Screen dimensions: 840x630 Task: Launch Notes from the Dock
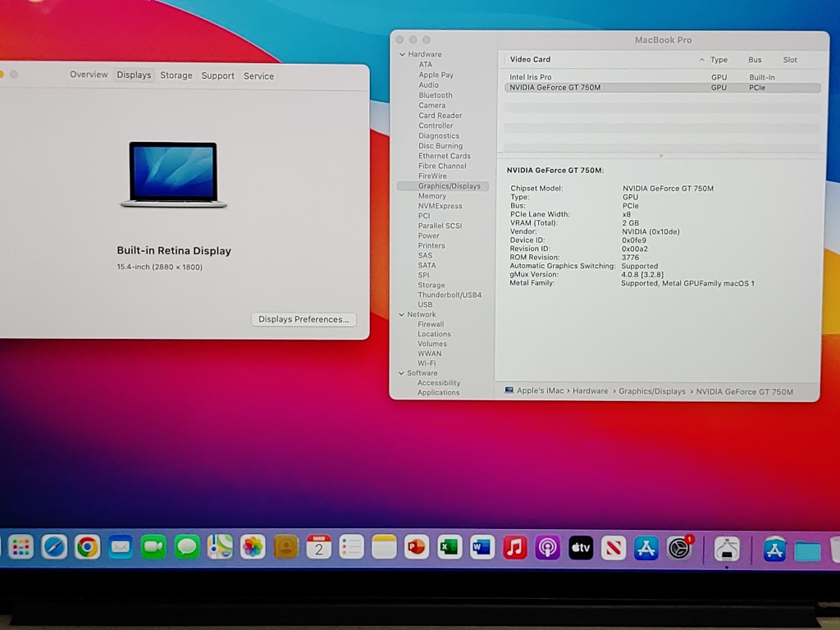pyautogui.click(x=384, y=547)
